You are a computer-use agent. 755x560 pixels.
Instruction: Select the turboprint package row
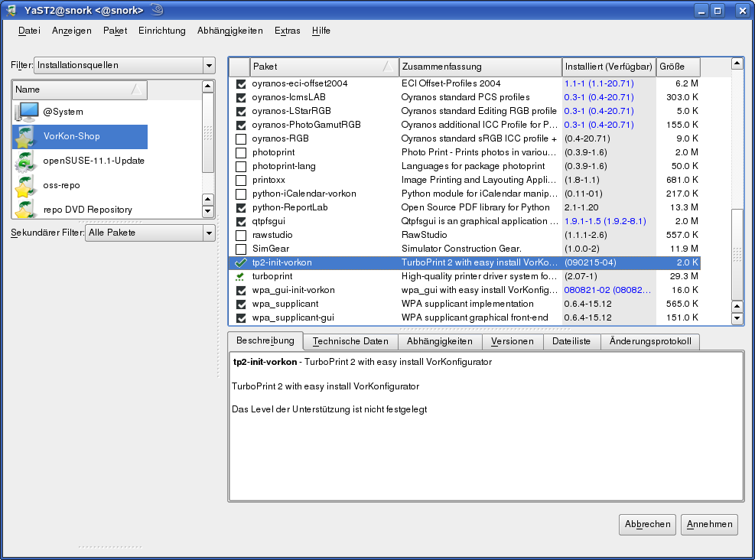point(464,276)
